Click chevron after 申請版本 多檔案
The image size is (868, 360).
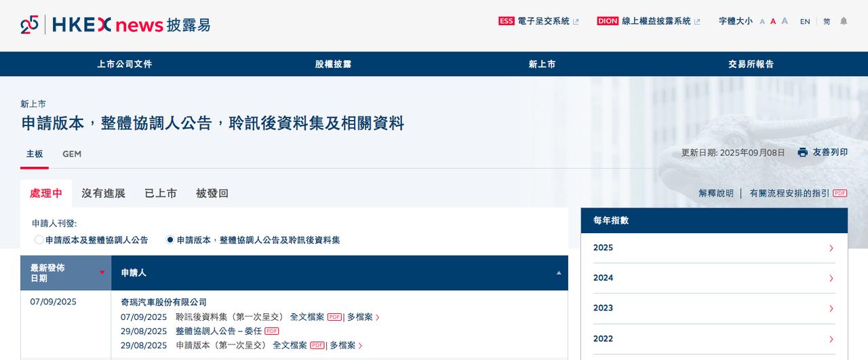click(361, 346)
